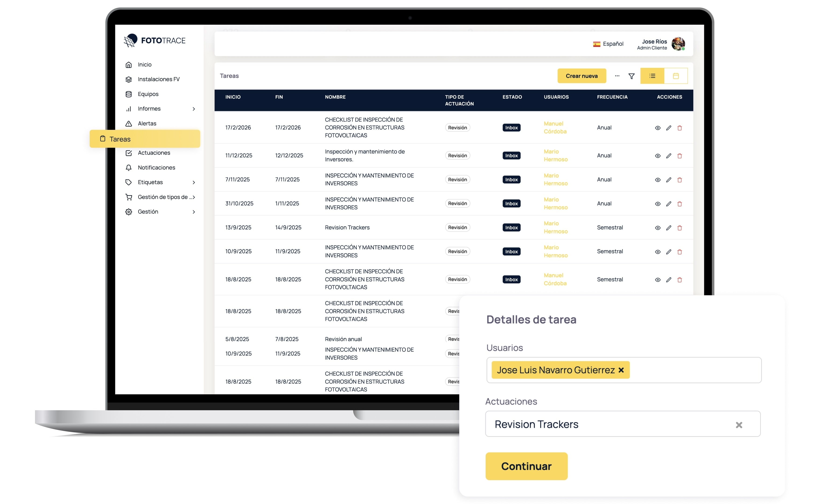Go to Instalaciones FV menu item

click(x=158, y=79)
